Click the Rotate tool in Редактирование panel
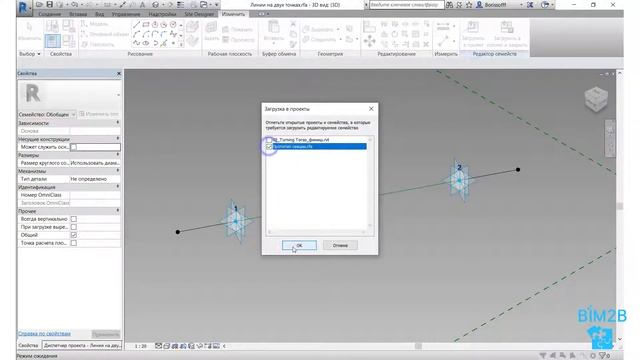The image size is (640, 360). [x=395, y=34]
